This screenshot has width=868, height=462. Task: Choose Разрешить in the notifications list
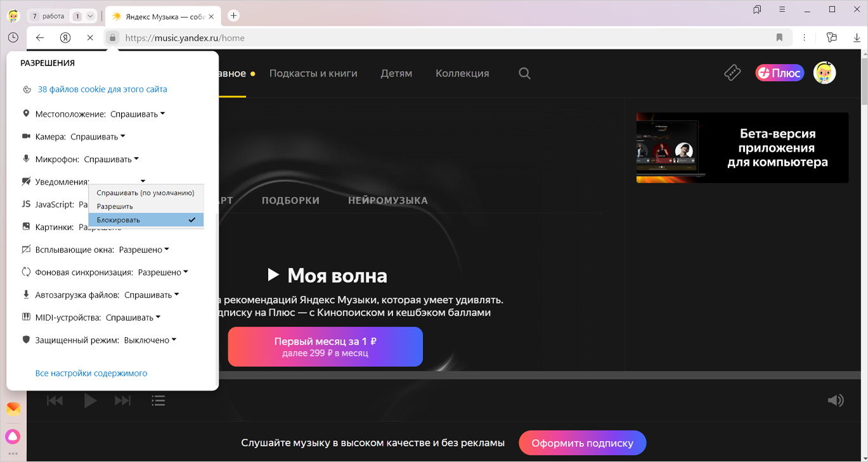click(115, 207)
